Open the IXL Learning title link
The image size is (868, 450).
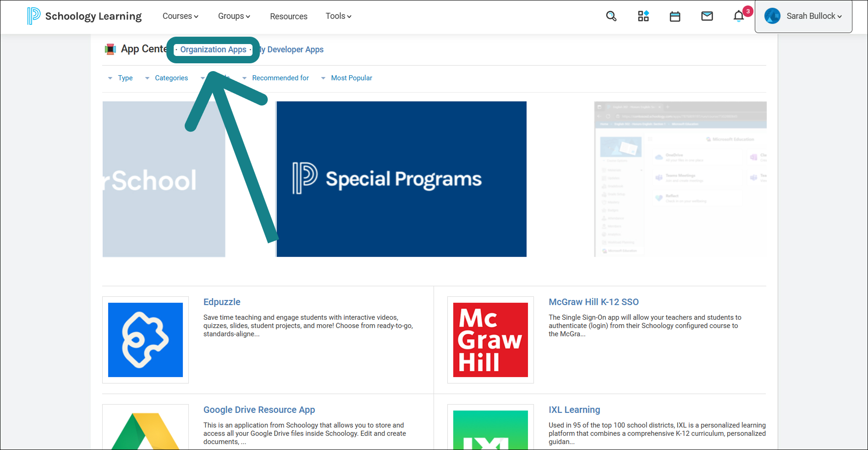[574, 410]
